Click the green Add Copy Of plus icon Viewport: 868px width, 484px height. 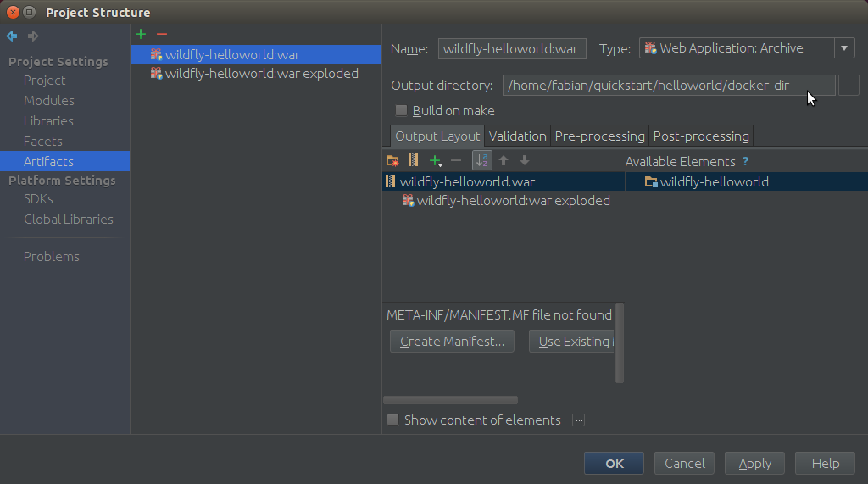tap(436, 160)
